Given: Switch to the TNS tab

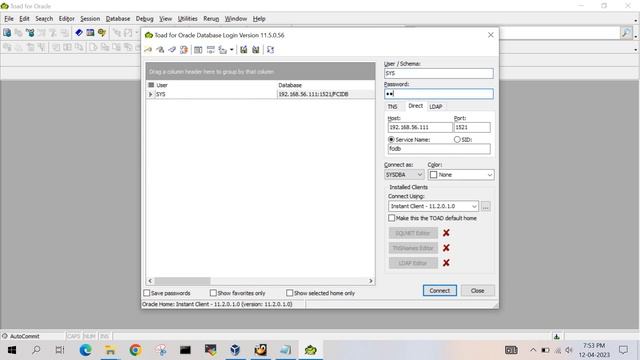Looking at the screenshot, I should (x=392, y=107).
